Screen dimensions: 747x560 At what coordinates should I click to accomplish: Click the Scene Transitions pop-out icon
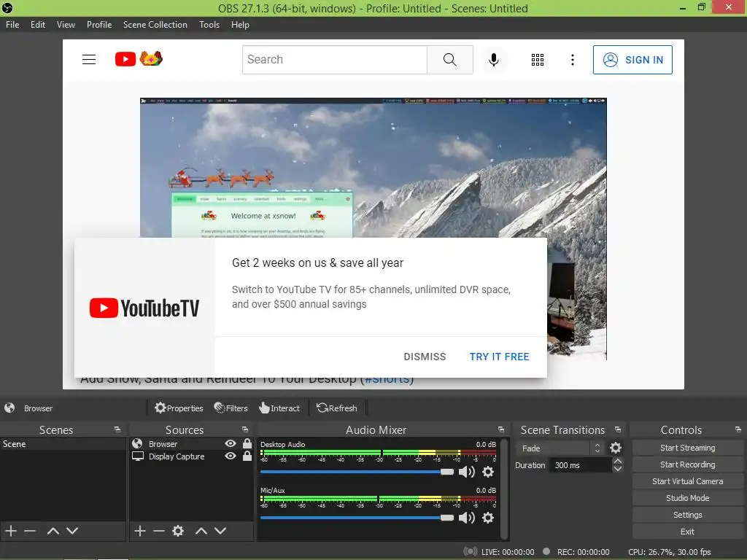coord(618,429)
